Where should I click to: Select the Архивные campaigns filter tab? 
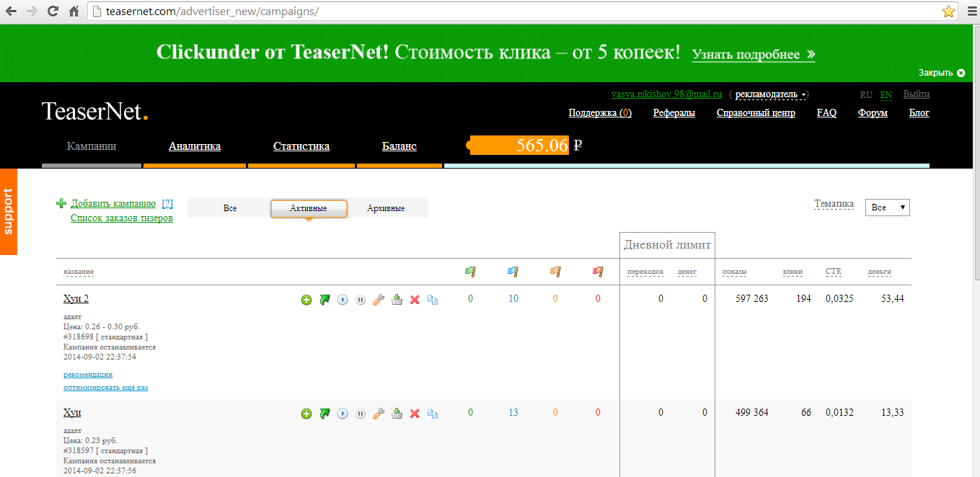[x=386, y=208]
